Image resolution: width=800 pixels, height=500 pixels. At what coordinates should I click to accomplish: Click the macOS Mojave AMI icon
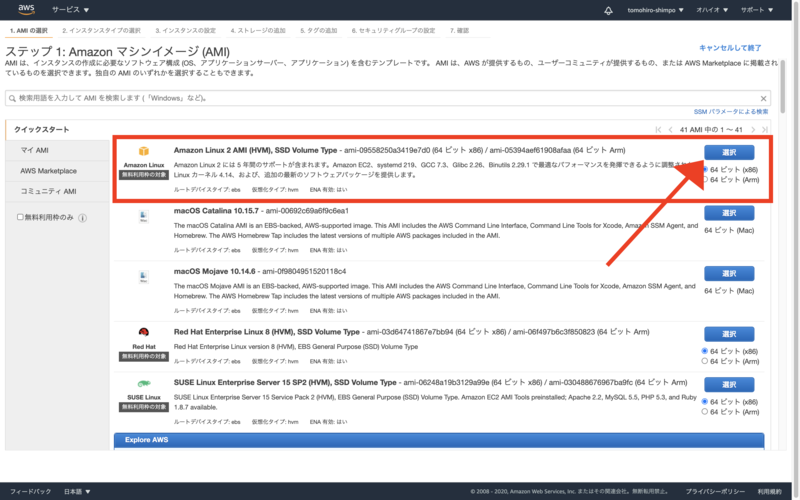[144, 277]
